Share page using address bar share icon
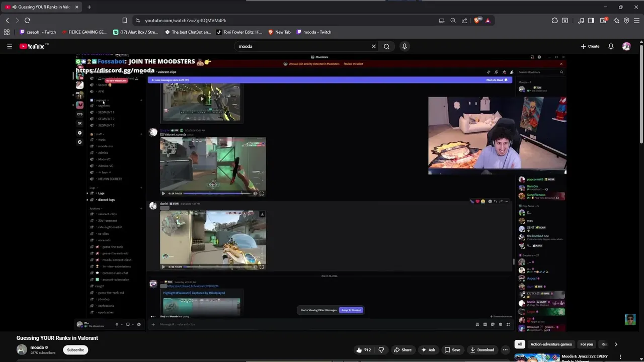This screenshot has height=362, width=644. (x=464, y=21)
